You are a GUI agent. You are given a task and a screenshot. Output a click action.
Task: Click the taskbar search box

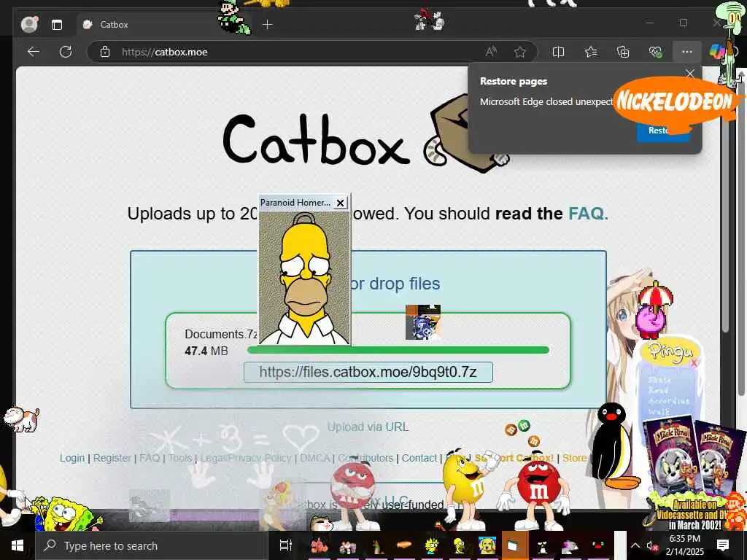point(150,545)
